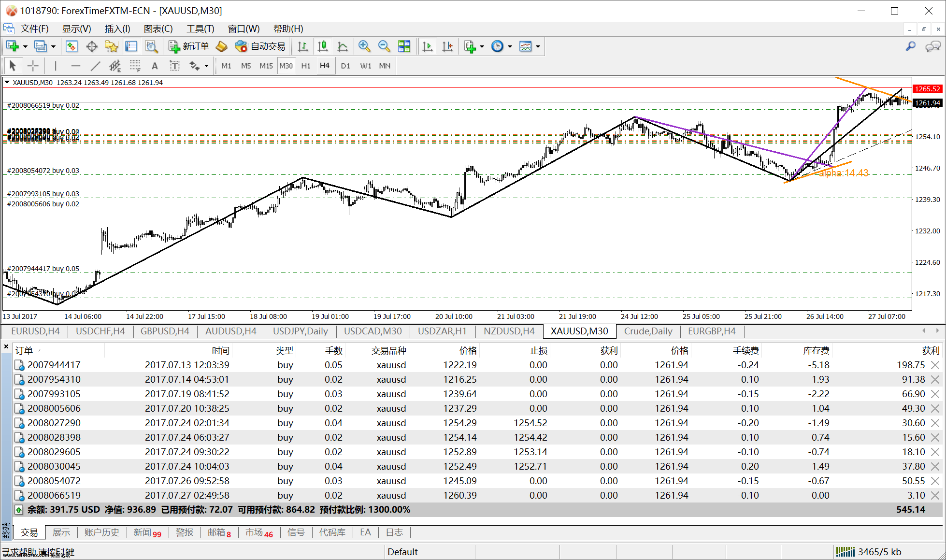This screenshot has width=946, height=560.
Task: Open the 图表(C) menu
Action: [158, 29]
